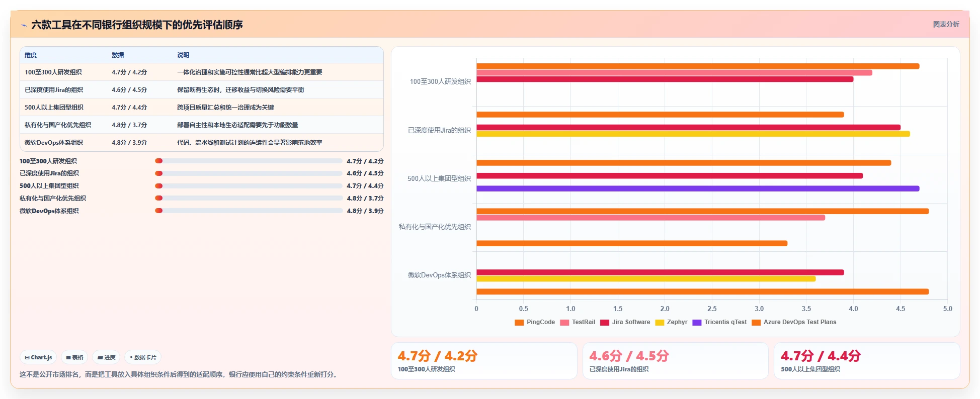Screen dimensions: 980x399
Task: Toggle Azure DevOps Test Plans legend item
Action: click(794, 322)
